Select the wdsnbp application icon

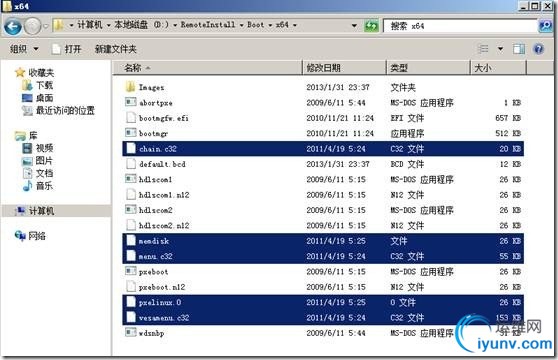[x=131, y=332]
